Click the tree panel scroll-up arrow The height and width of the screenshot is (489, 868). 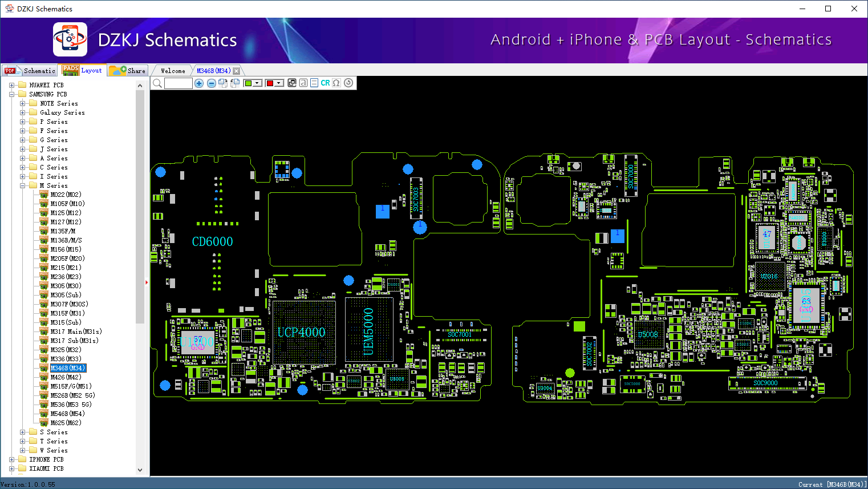point(140,86)
